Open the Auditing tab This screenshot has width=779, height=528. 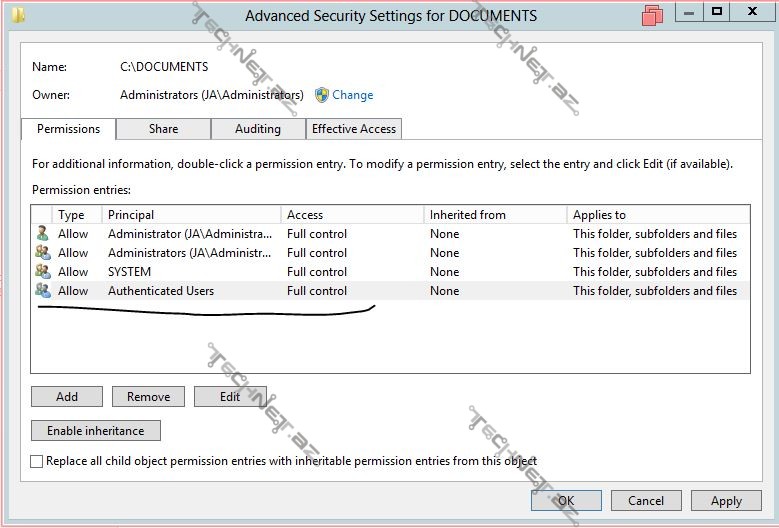click(257, 129)
